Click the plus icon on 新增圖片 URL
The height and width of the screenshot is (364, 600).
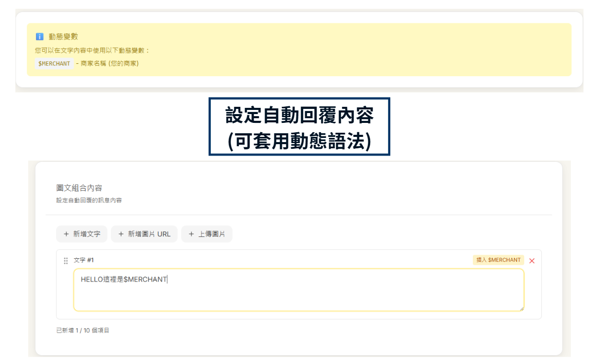pos(121,234)
